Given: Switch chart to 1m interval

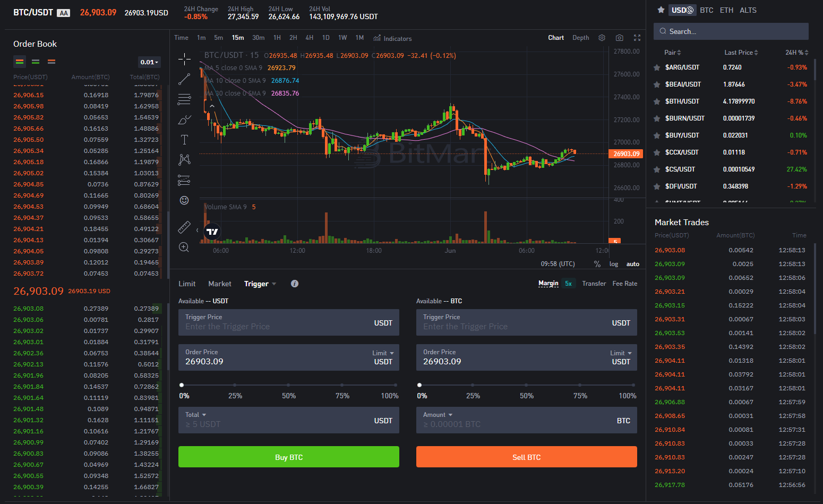Looking at the screenshot, I should point(201,38).
